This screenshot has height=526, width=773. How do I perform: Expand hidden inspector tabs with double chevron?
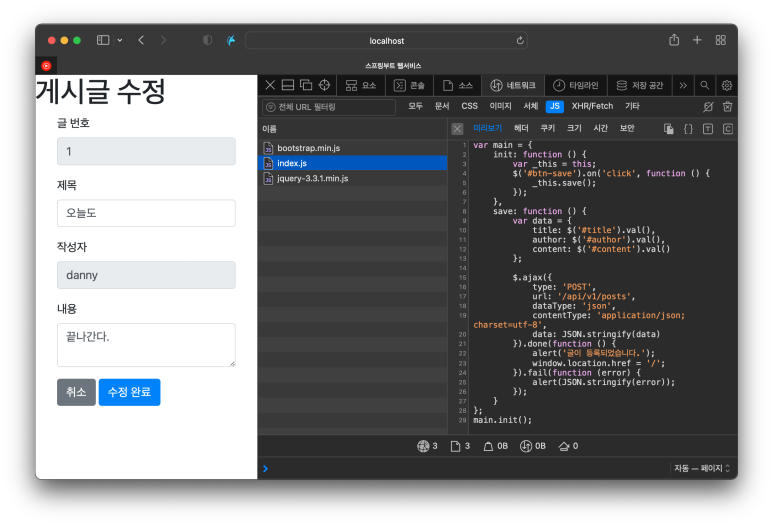tap(683, 85)
